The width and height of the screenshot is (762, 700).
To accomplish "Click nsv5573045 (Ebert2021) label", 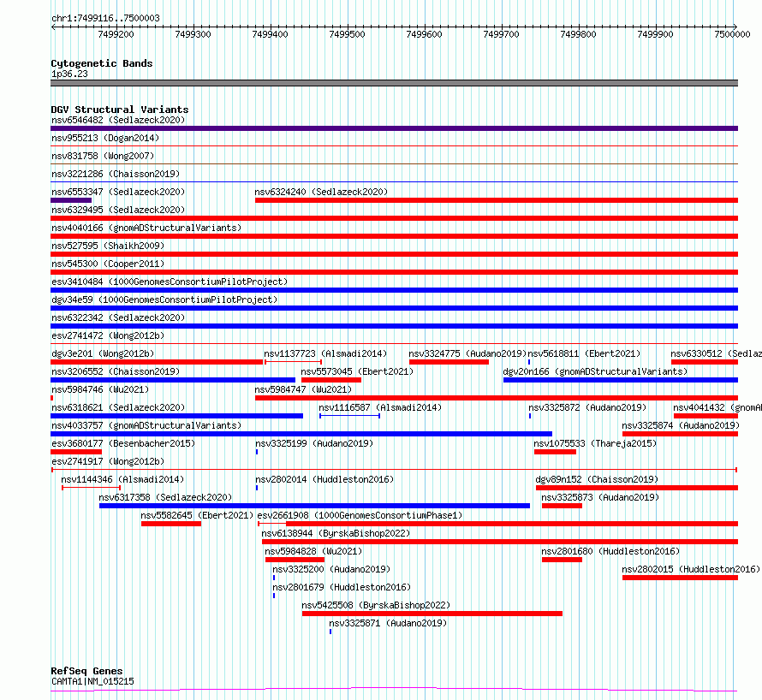I will [357, 371].
